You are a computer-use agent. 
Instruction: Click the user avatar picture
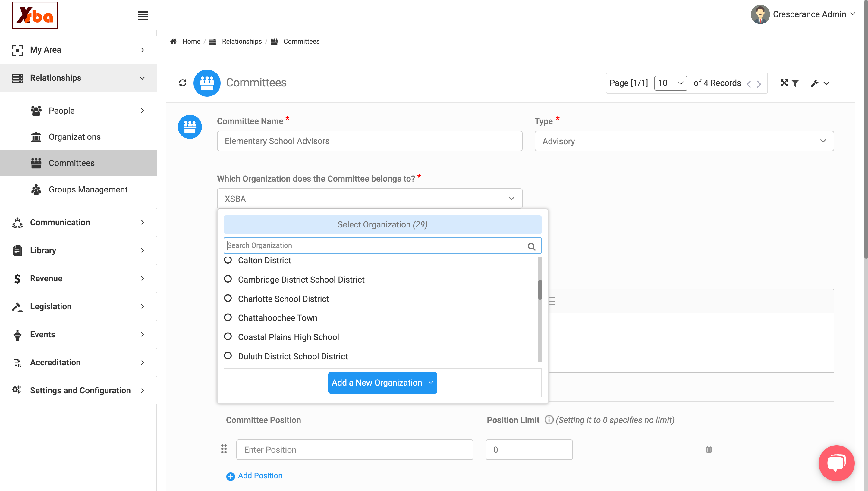click(760, 14)
